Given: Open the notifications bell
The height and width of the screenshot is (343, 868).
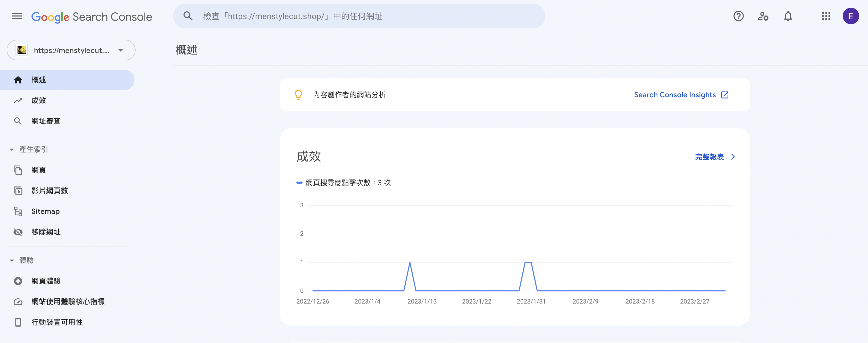Looking at the screenshot, I should (x=788, y=16).
